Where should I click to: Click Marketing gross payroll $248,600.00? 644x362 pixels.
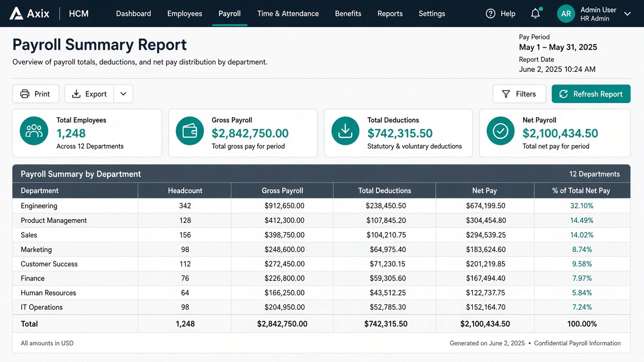click(284, 249)
